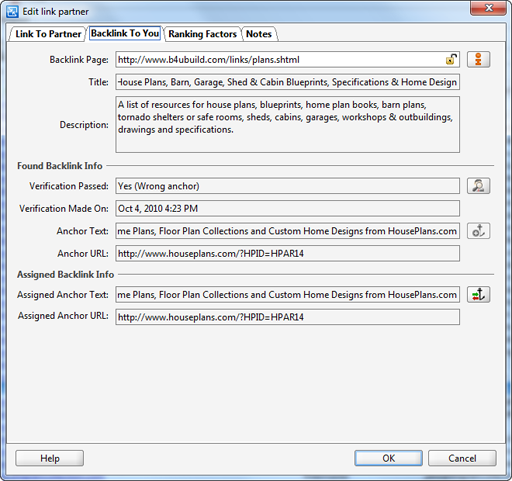Click the Found Backlink Info section heading
The height and width of the screenshot is (481, 512).
[60, 166]
